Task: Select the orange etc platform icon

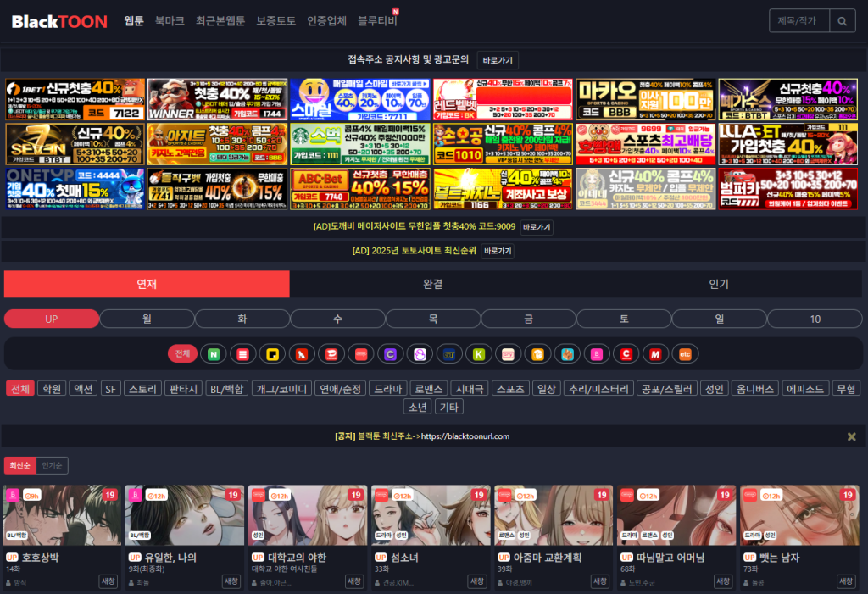Action: pyautogui.click(x=685, y=353)
